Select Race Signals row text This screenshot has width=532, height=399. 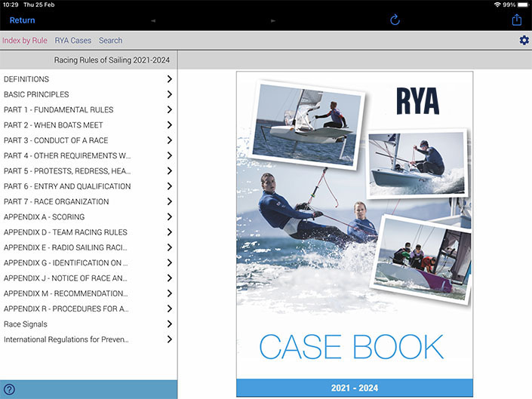point(26,324)
